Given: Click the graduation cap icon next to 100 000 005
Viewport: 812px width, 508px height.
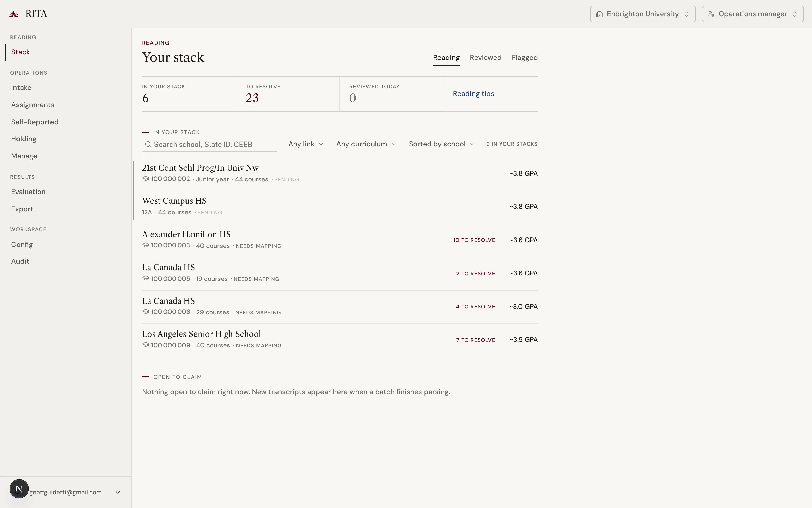Looking at the screenshot, I should (146, 279).
